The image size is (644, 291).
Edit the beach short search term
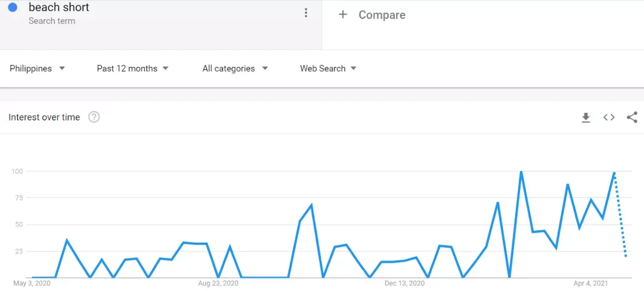(58, 7)
